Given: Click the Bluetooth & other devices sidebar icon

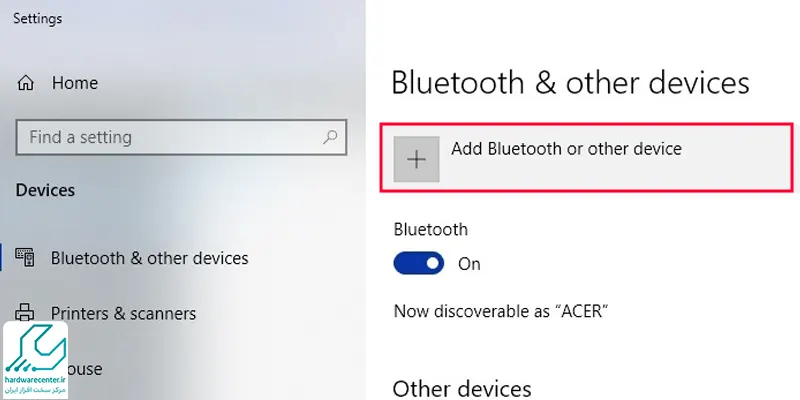Looking at the screenshot, I should pyautogui.click(x=24, y=258).
